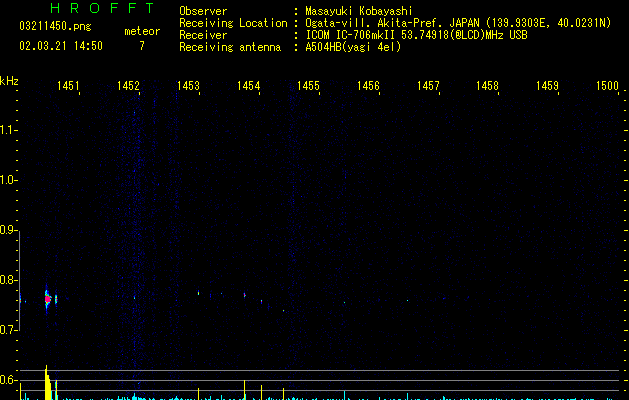Click the strong magenta meteor echo near 1451
Screen dimensions: 629x400
pos(48,299)
